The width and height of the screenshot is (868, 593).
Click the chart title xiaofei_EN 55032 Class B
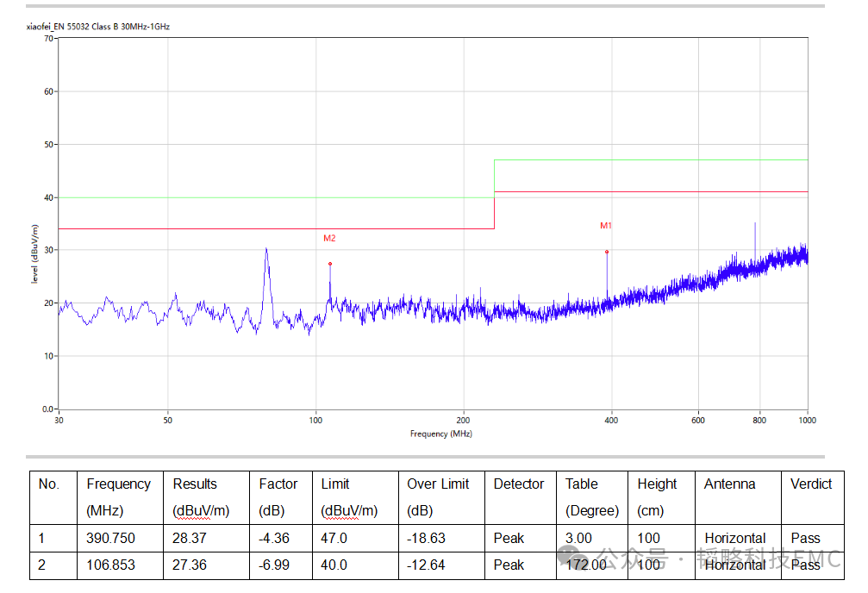tap(98, 27)
